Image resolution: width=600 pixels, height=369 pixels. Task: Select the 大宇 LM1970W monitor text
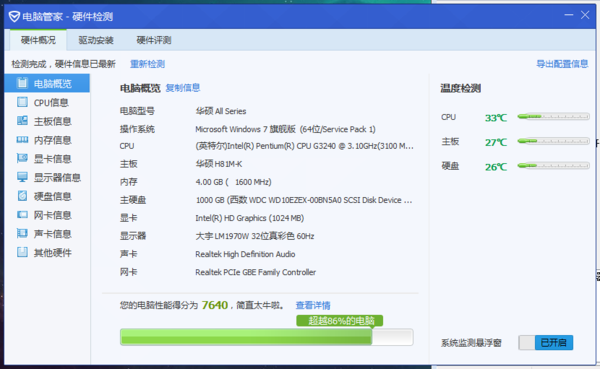coord(255,236)
